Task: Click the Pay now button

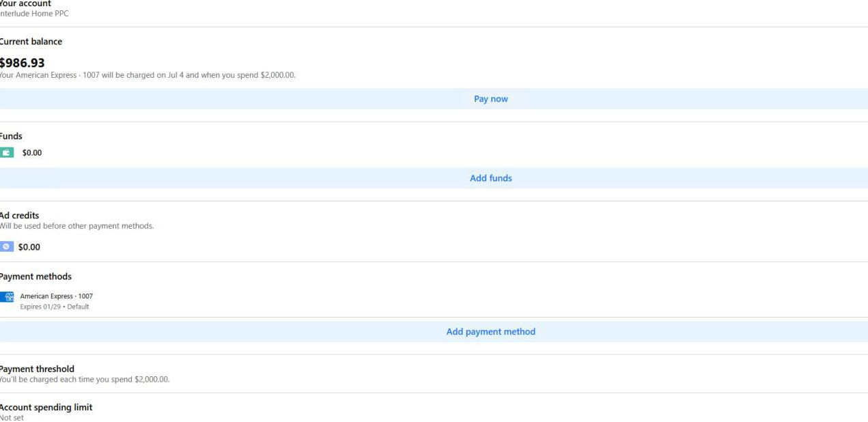Action: (490, 99)
